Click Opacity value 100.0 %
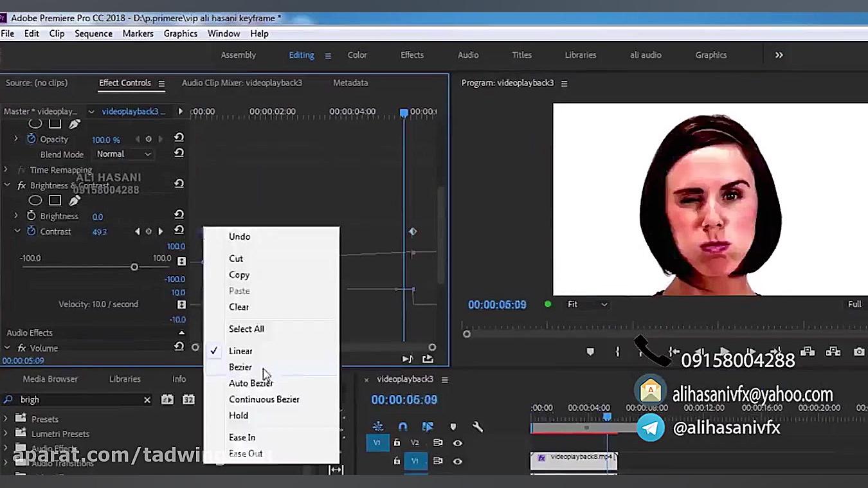The width and height of the screenshot is (868, 488). tap(105, 140)
